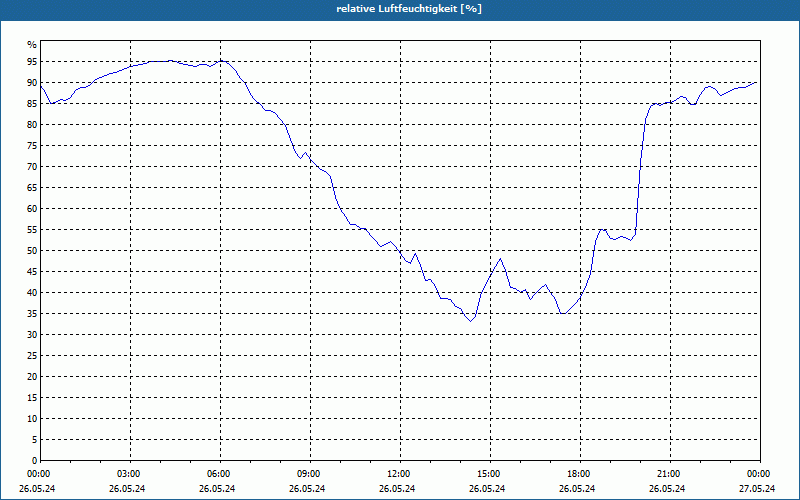
Task: Click the 5 y-axis label
Action: (35, 440)
